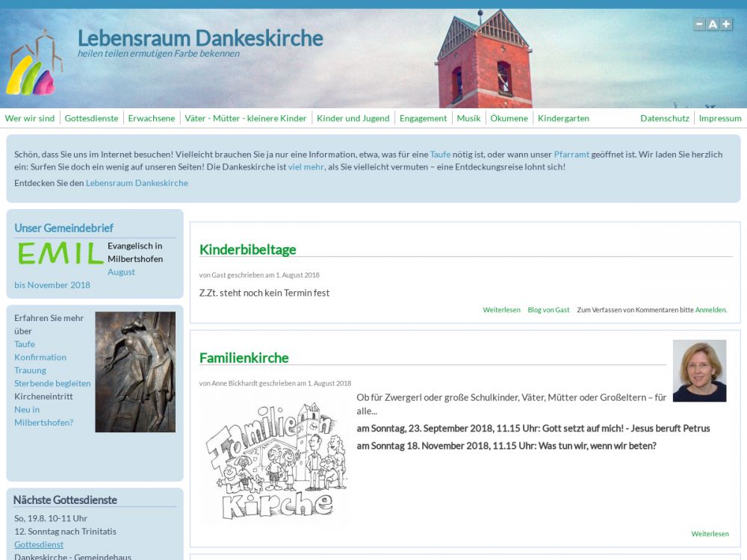This screenshot has width=747, height=560.
Task: Open the Kinderbibeltage article heading
Action: click(248, 249)
